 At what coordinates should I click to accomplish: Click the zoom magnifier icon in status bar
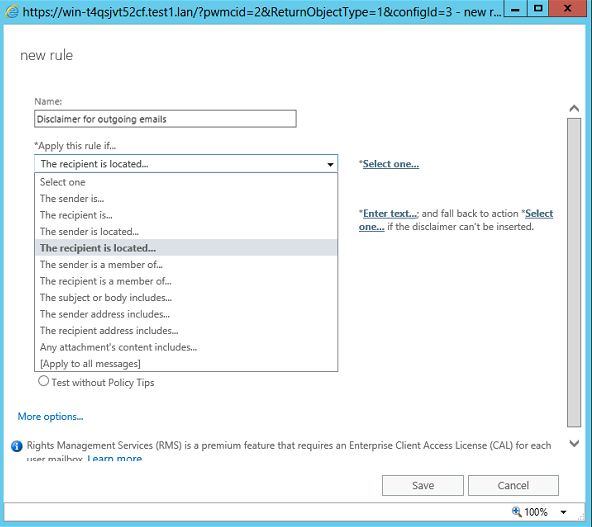tap(516, 512)
